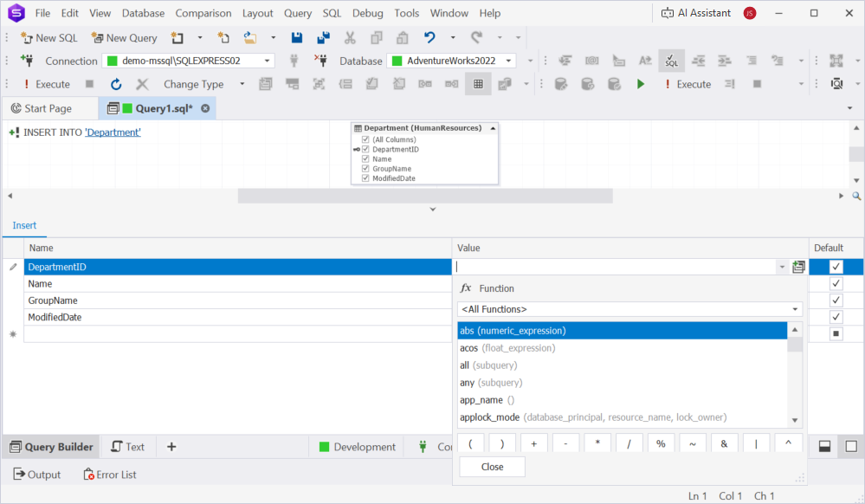Open the AI Assistant panel

(696, 13)
